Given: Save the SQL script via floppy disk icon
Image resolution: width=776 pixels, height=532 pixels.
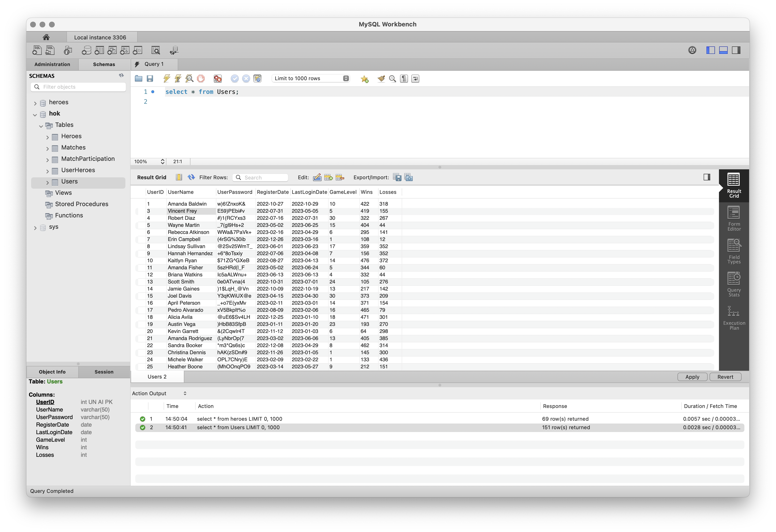Looking at the screenshot, I should point(150,79).
